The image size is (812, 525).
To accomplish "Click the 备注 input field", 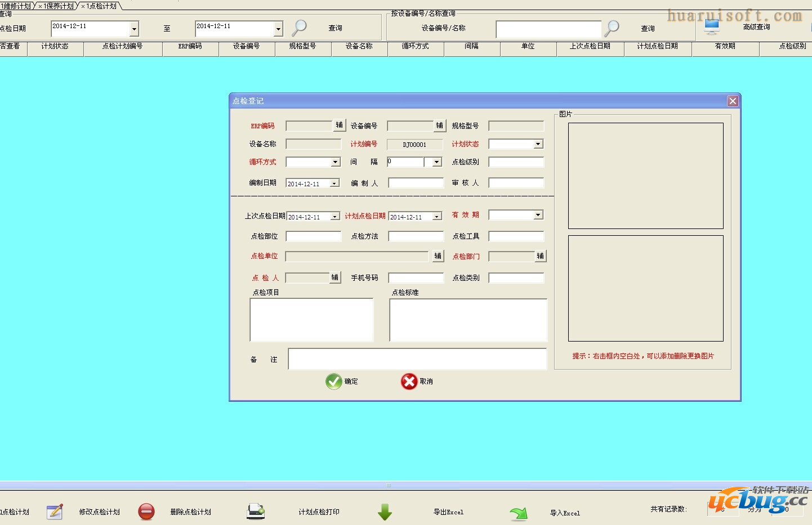I will point(418,359).
